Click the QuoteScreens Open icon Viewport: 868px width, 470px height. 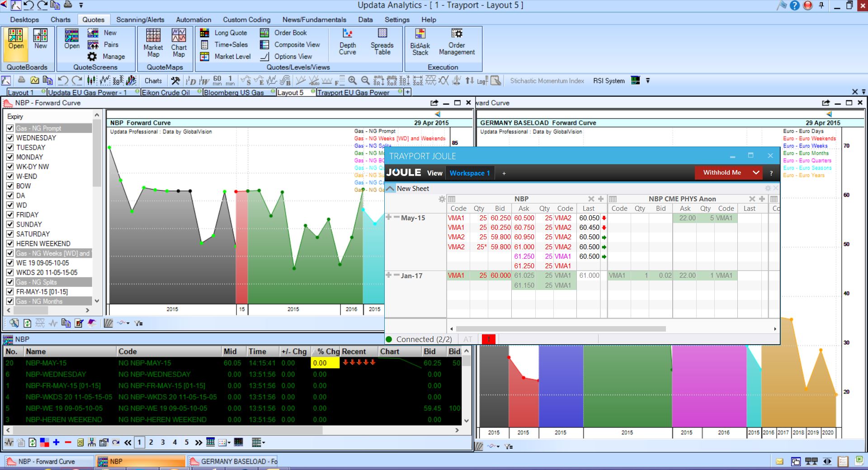pyautogui.click(x=72, y=39)
